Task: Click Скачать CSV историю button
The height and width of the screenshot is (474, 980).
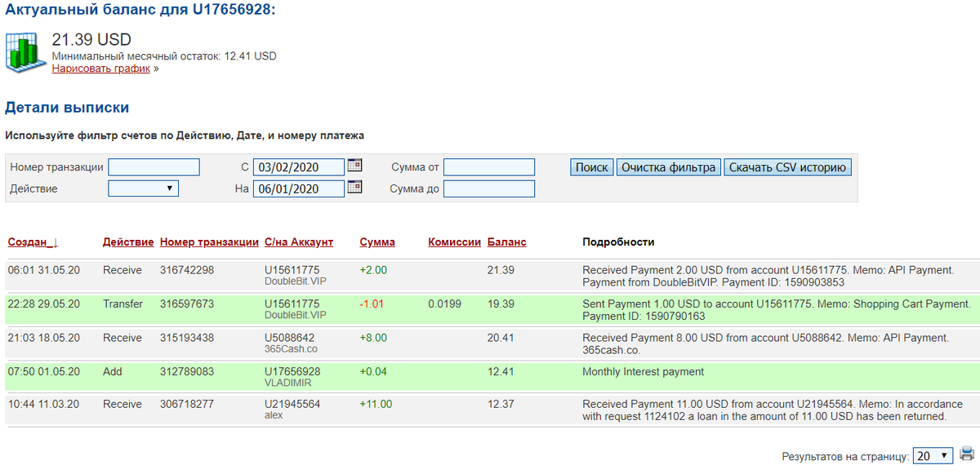Action: (787, 167)
